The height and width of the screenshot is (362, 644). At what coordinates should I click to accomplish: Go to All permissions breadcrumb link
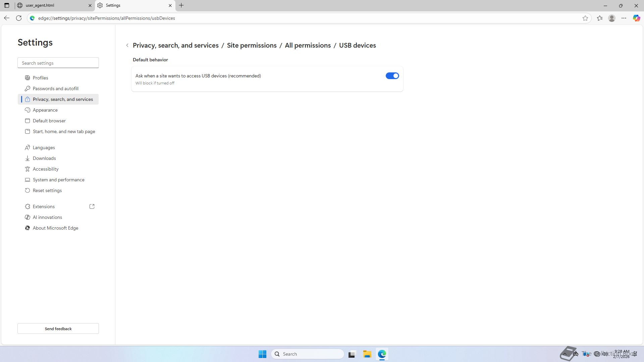[308, 45]
